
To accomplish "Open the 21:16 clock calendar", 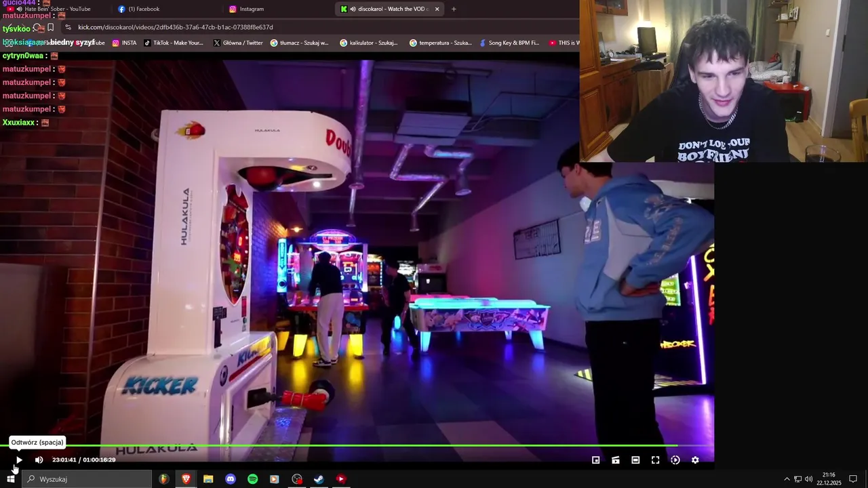I will [829, 479].
